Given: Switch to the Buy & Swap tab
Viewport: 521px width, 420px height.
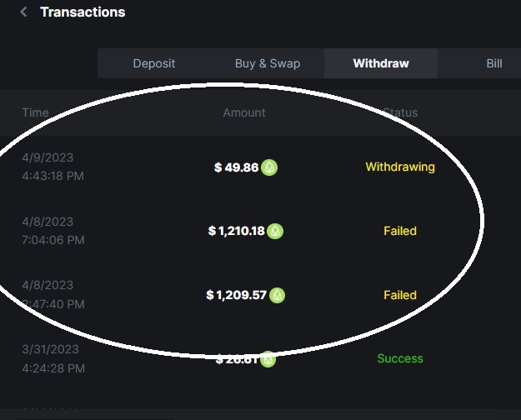Looking at the screenshot, I should point(268,63).
